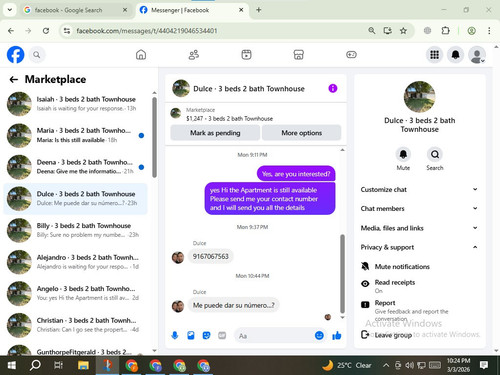The height and width of the screenshot is (375, 500).
Task: Attach a file with the image icon
Action: tap(191, 335)
